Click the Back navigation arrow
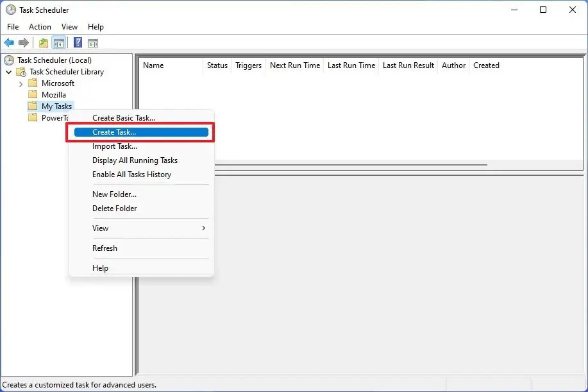Viewport: 588px width, 392px height. [x=9, y=42]
